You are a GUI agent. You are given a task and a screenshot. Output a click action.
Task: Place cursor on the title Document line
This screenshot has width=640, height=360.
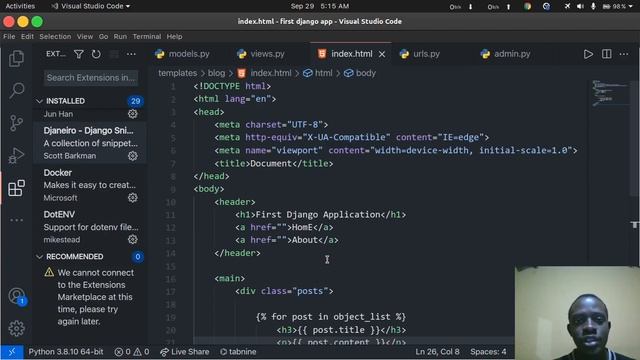click(274, 163)
